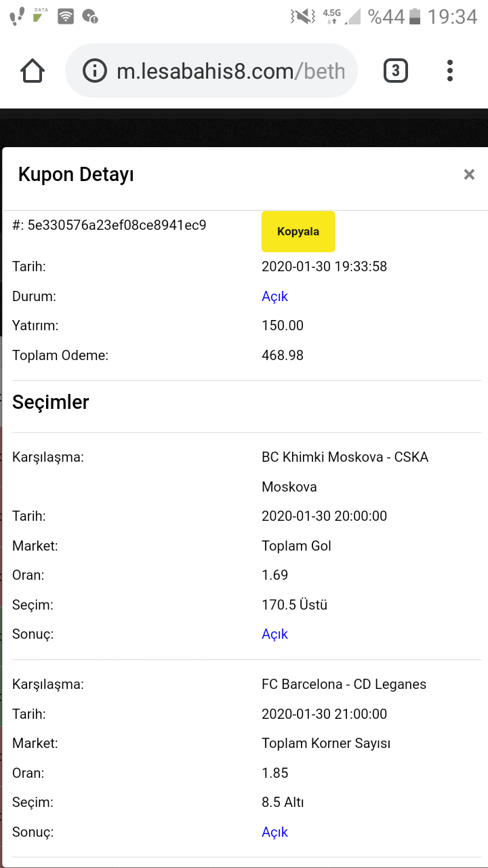Tap the browser home icon

coord(33,71)
